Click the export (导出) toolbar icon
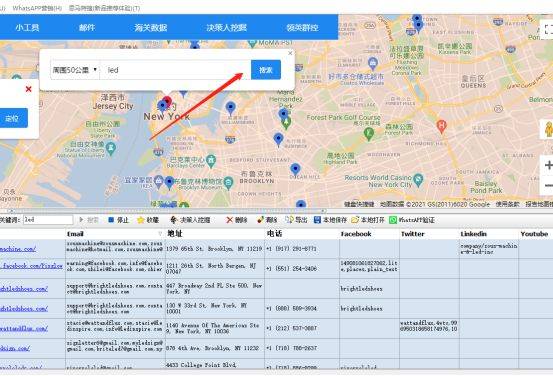The width and height of the screenshot is (553, 376). click(x=289, y=220)
